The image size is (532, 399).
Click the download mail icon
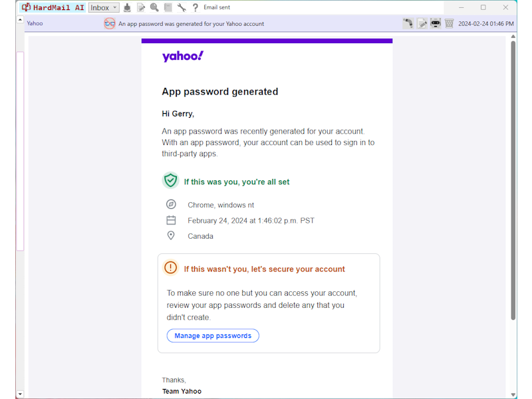click(128, 7)
